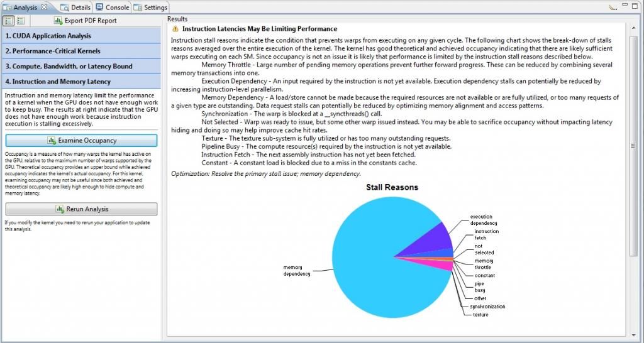Click the Export PDF Report chart icon

pos(58,21)
